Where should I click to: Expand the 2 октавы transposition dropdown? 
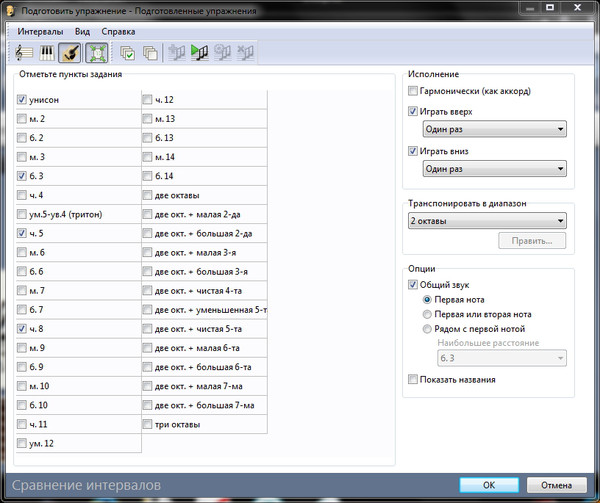point(486,220)
